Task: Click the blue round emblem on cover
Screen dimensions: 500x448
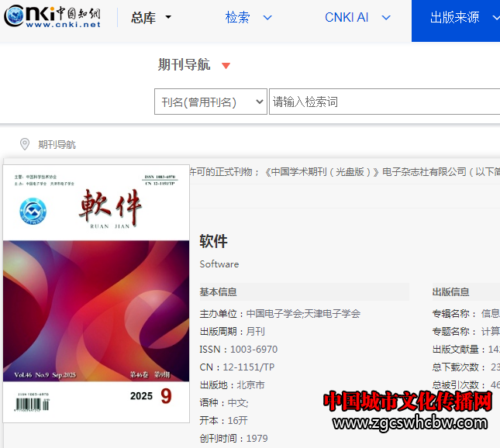Action: point(33,210)
